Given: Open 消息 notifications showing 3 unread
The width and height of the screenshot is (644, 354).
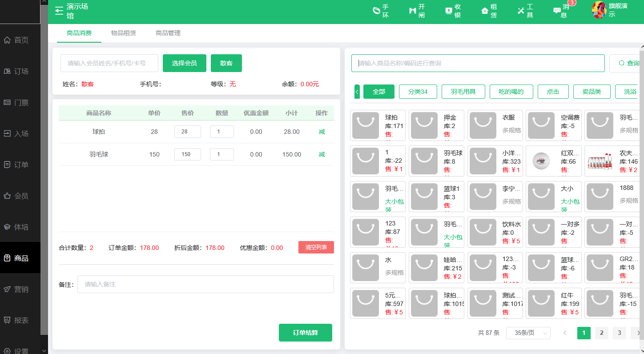Looking at the screenshot, I should [x=556, y=10].
